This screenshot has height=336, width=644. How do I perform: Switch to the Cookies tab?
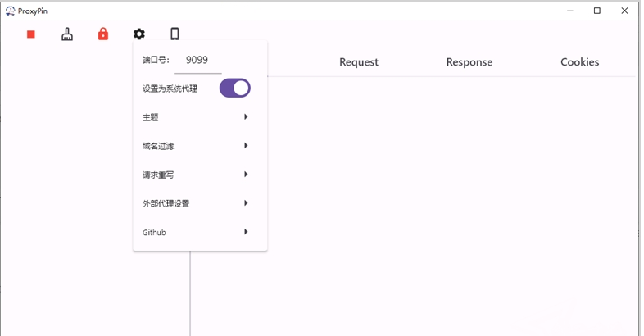[580, 62]
